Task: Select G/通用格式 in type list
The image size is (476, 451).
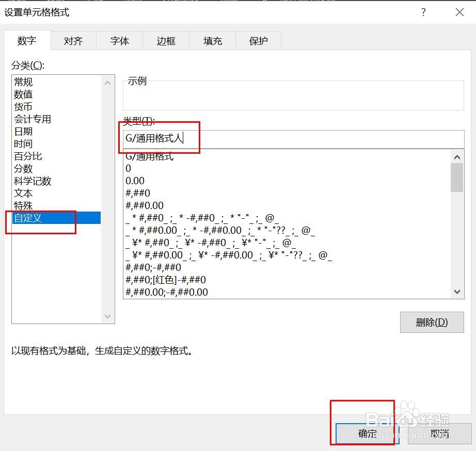Action: [x=287, y=156]
